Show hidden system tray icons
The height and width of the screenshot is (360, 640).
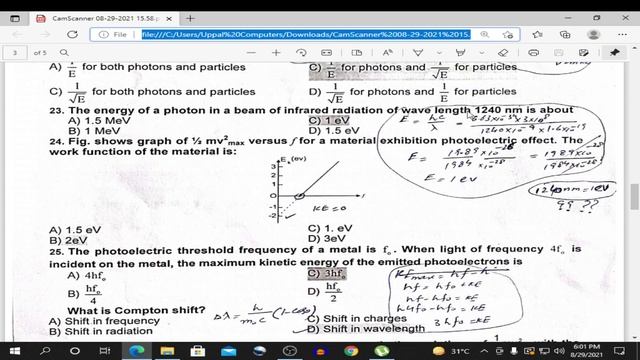coord(484,351)
